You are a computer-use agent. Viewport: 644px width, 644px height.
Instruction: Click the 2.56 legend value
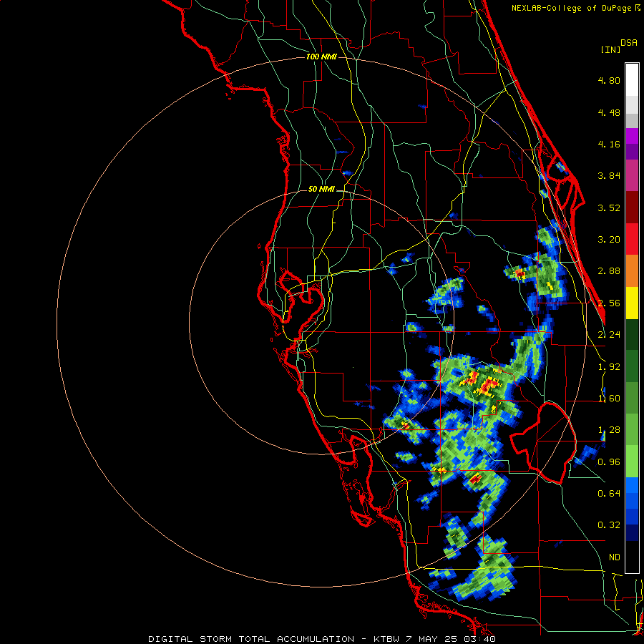click(x=609, y=303)
